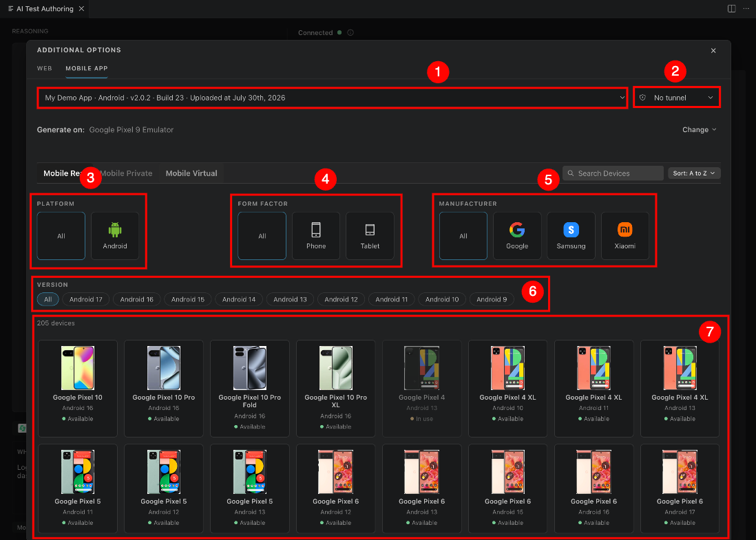The width and height of the screenshot is (756, 540).
Task: Filter by Samsung manufacturer logo
Action: pos(571,230)
